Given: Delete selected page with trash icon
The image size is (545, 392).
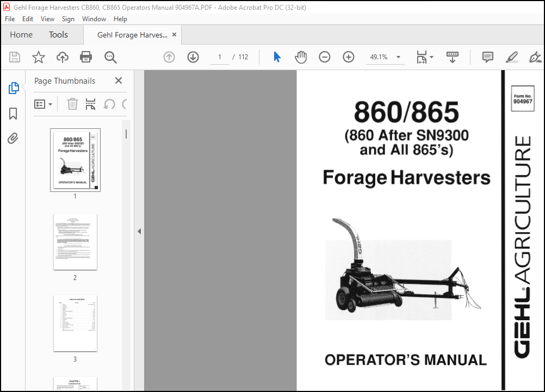Looking at the screenshot, I should [x=72, y=104].
